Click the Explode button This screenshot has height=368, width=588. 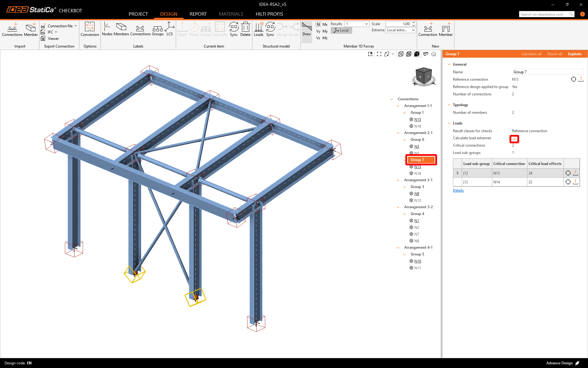(575, 54)
